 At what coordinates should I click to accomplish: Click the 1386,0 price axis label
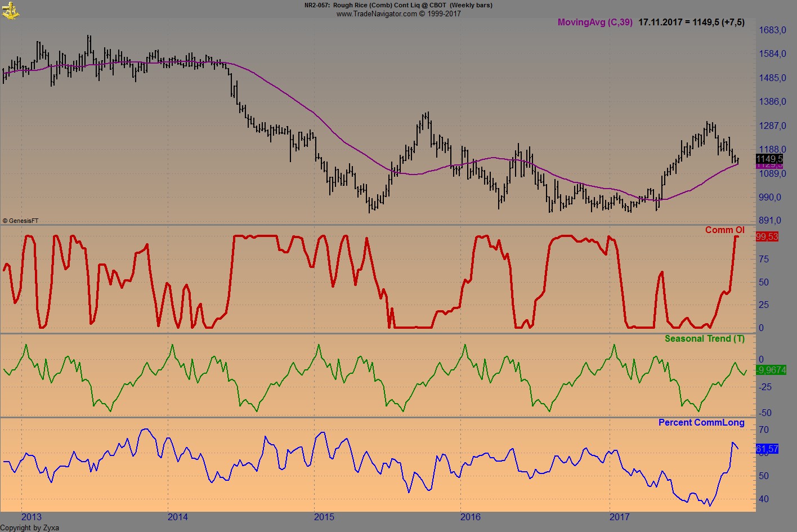click(x=772, y=102)
